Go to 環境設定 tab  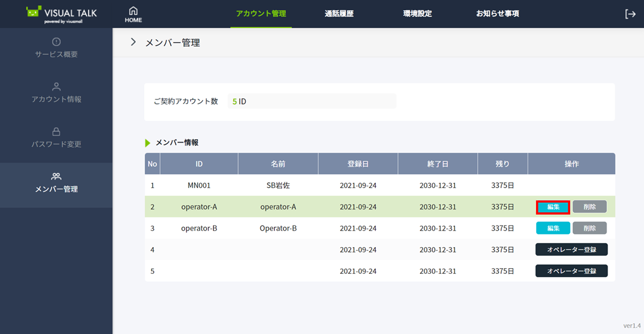pyautogui.click(x=417, y=14)
